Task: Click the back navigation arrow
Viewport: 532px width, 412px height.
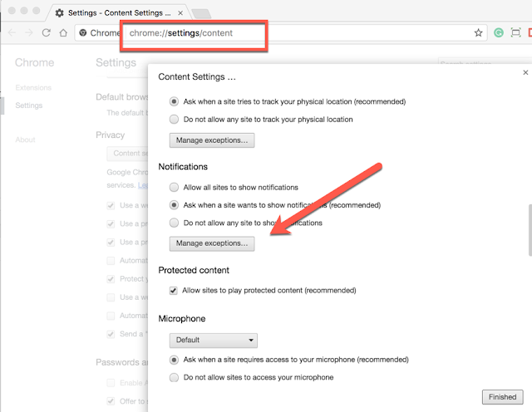Action: click(x=12, y=33)
